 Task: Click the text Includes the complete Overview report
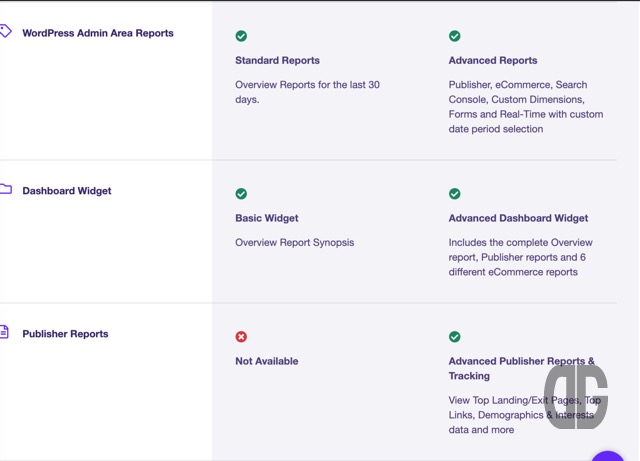pyautogui.click(x=520, y=257)
